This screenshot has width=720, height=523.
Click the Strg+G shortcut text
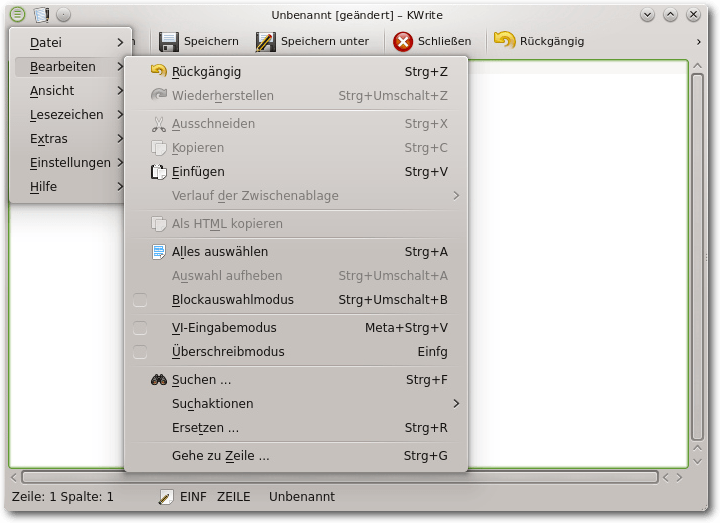tap(426, 456)
